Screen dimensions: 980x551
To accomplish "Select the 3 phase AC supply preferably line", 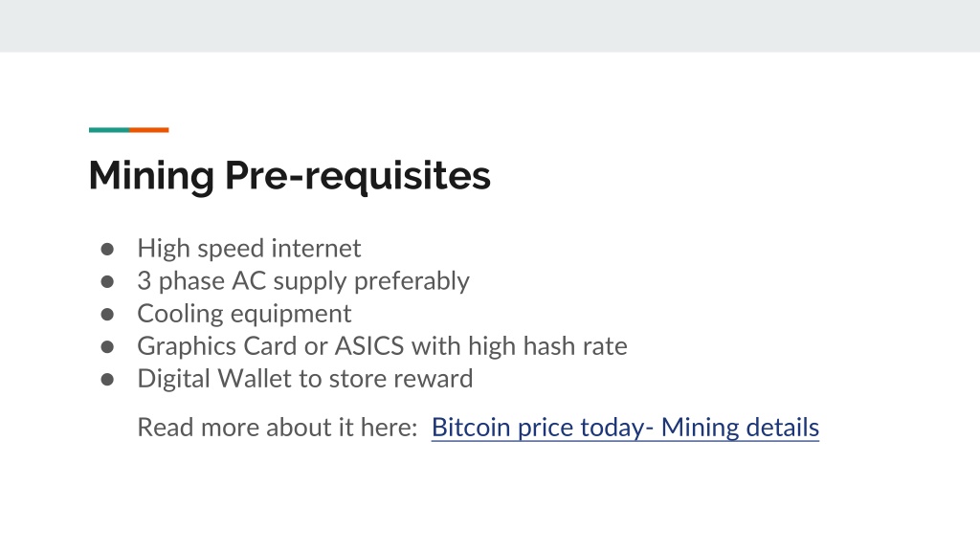I will (x=303, y=281).
